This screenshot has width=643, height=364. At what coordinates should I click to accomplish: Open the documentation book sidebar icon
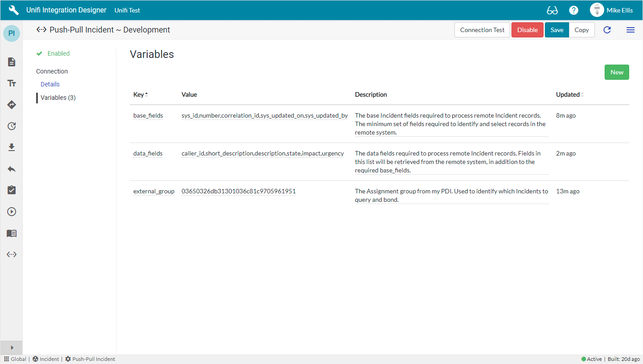[x=11, y=233]
